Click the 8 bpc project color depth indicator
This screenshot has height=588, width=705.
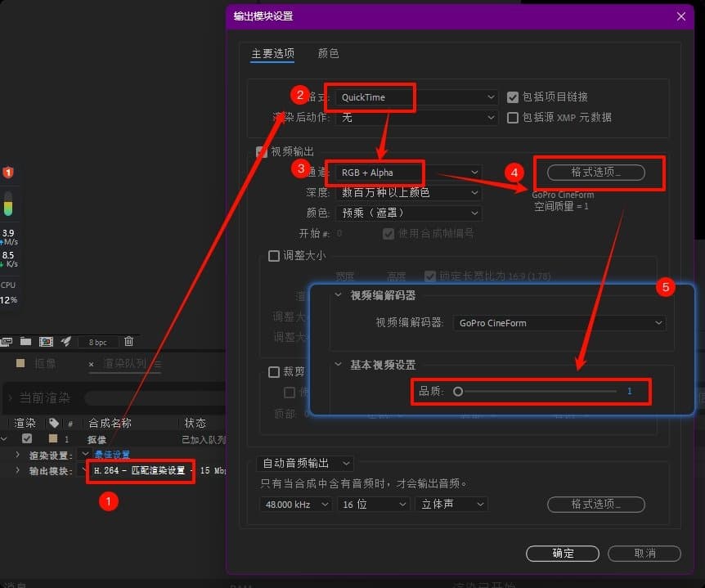(98, 341)
